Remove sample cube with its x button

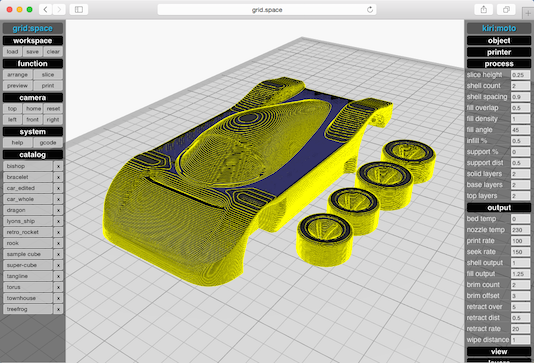pos(58,254)
